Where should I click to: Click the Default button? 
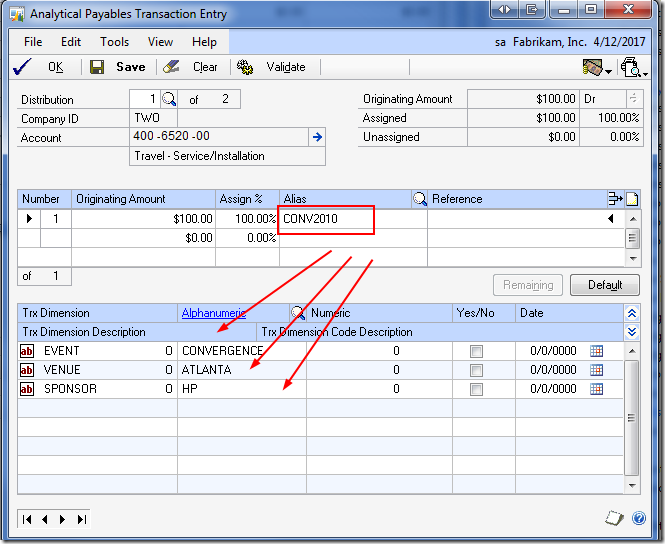(604, 285)
